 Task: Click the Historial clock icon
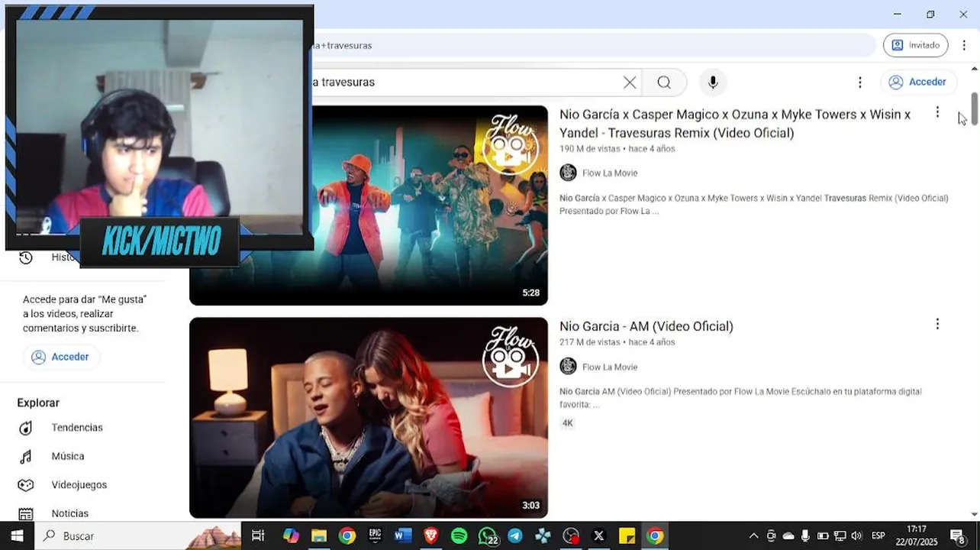click(26, 257)
